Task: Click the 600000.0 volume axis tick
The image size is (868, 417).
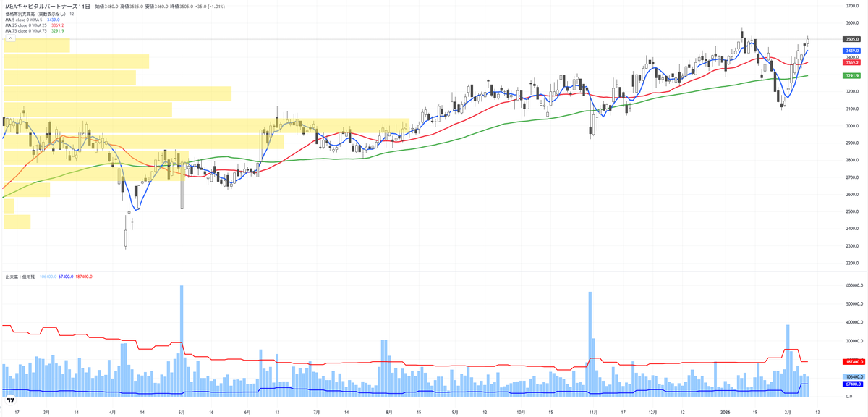Action: pyautogui.click(x=853, y=285)
